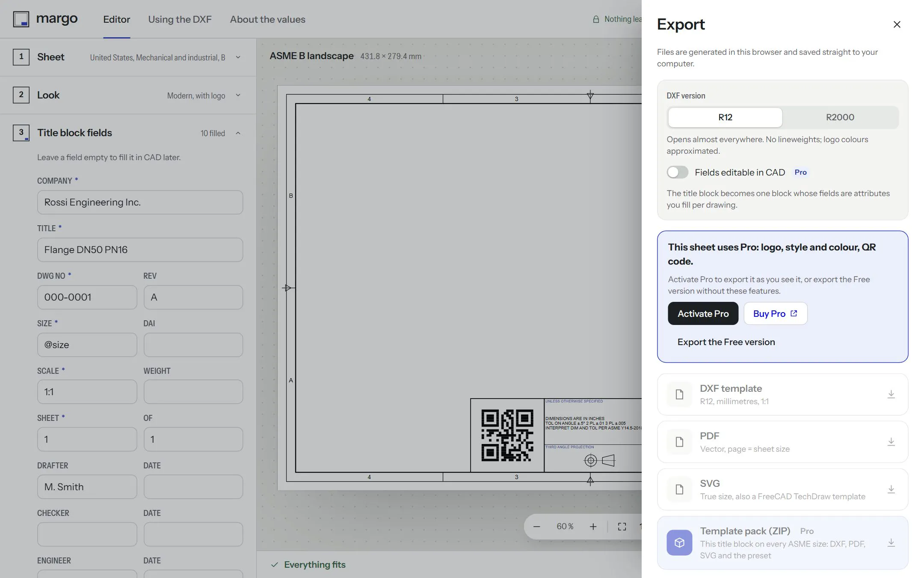
Task: Expand the Sheet section chevron
Action: coord(238,57)
